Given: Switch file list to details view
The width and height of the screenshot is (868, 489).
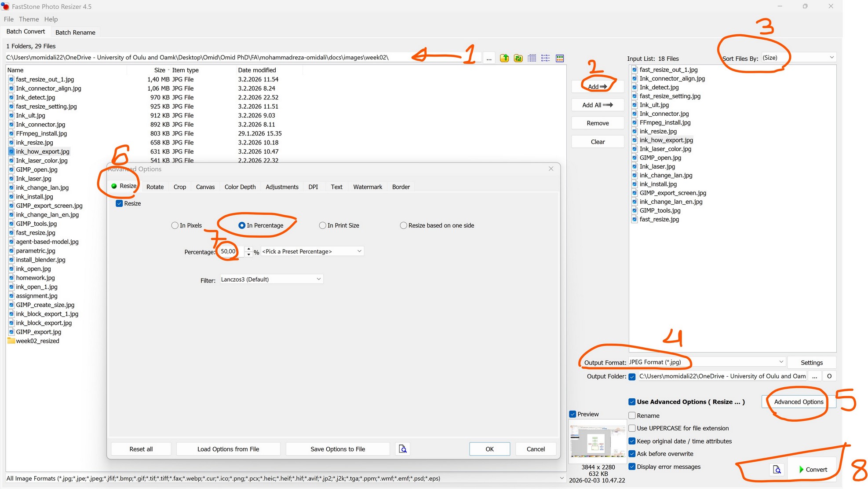Looking at the screenshot, I should point(532,58).
